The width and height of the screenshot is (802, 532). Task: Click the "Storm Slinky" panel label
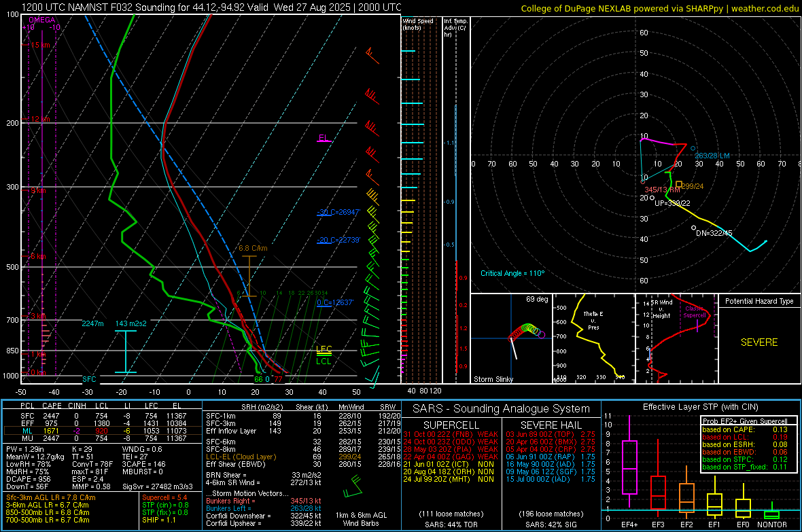point(493,379)
